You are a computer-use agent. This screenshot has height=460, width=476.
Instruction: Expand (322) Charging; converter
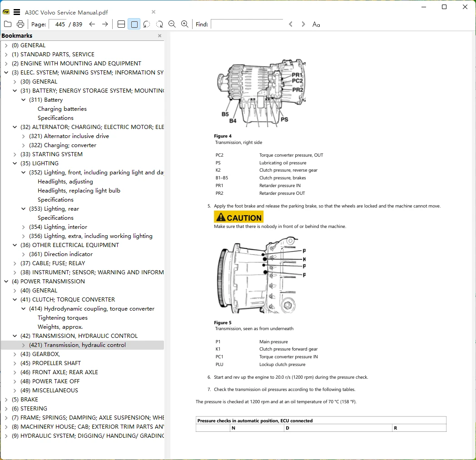pyautogui.click(x=23, y=145)
